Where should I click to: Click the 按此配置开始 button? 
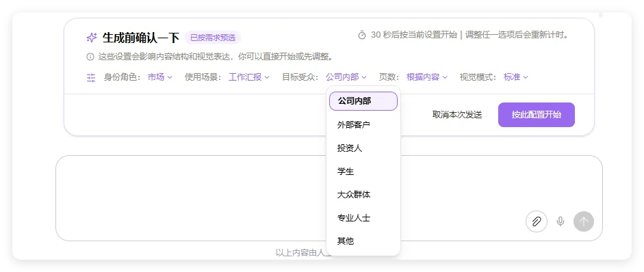pyautogui.click(x=537, y=115)
